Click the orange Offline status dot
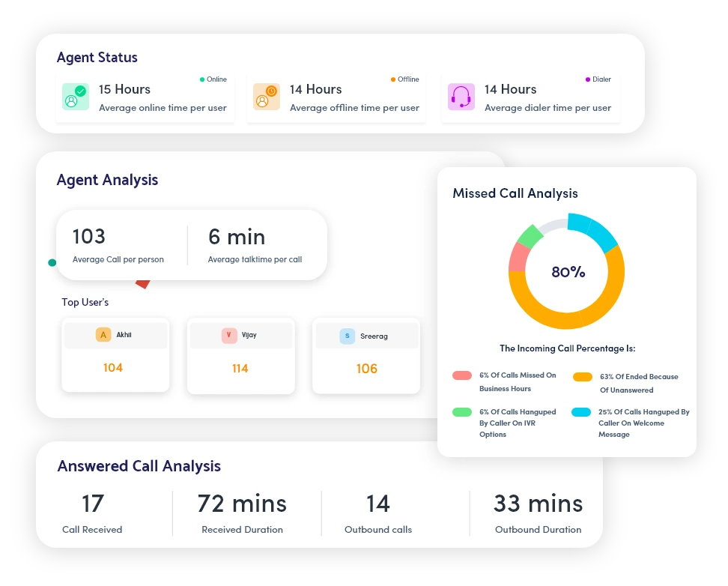 tap(393, 79)
